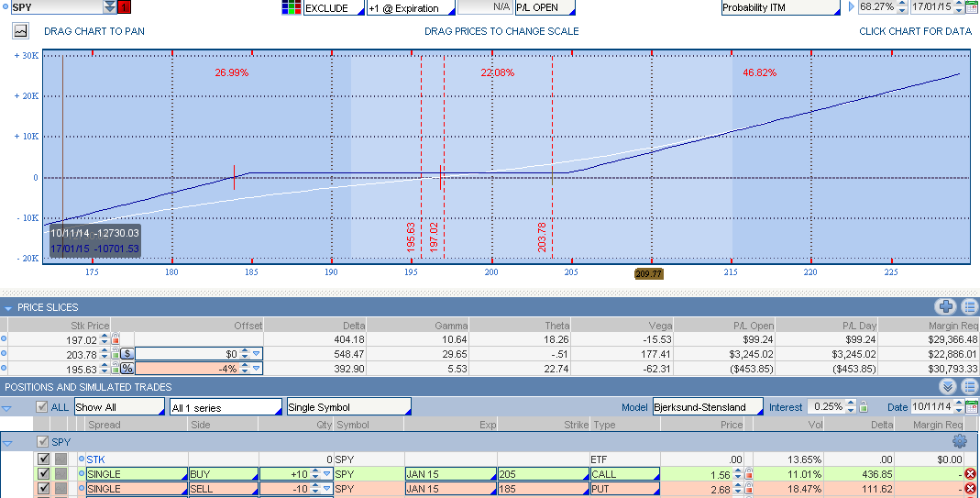This screenshot has height=498, width=980.
Task: Open the Bjerksund-Stensland model dropdown
Action: (x=706, y=406)
